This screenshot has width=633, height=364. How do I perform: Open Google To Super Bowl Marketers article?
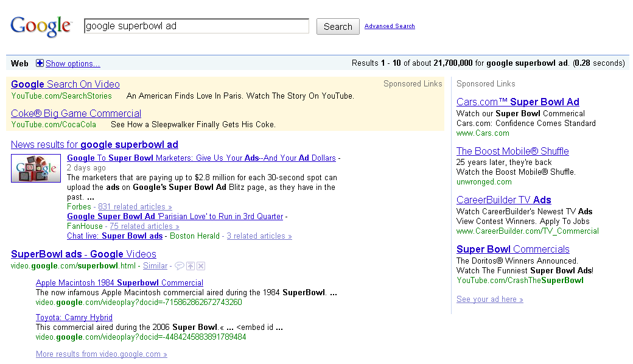(x=201, y=158)
